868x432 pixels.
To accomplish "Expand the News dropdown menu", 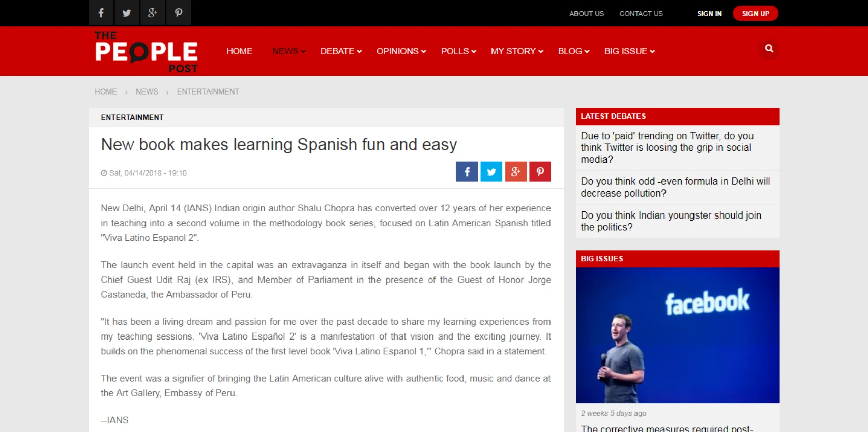I will point(288,51).
